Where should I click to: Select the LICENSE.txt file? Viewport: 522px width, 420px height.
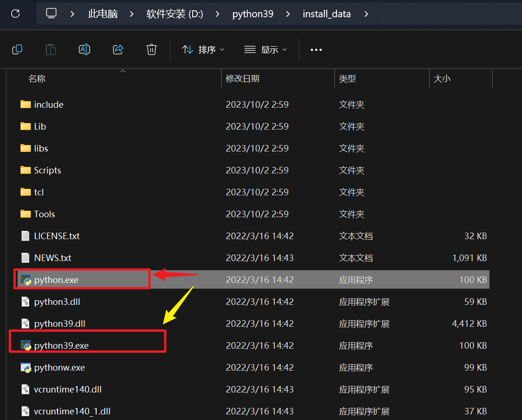point(56,236)
